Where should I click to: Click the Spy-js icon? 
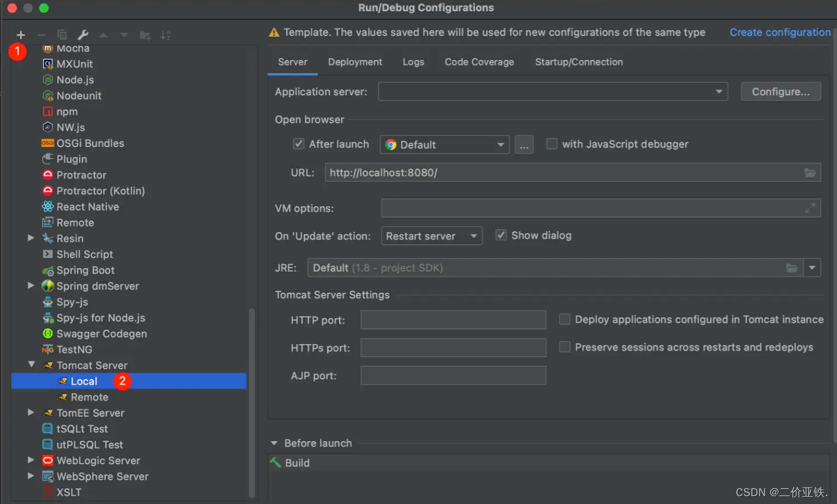pos(48,302)
